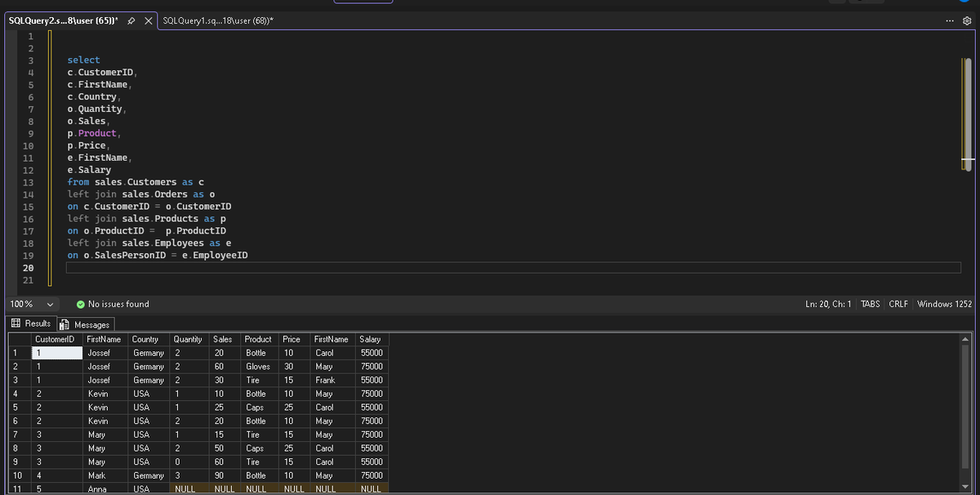Click the e.Salary line in the query
Image resolution: width=980 pixels, height=495 pixels.
click(89, 170)
